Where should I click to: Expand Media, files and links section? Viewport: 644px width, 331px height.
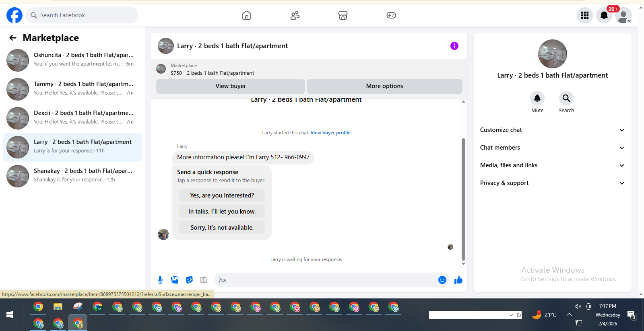click(x=552, y=165)
